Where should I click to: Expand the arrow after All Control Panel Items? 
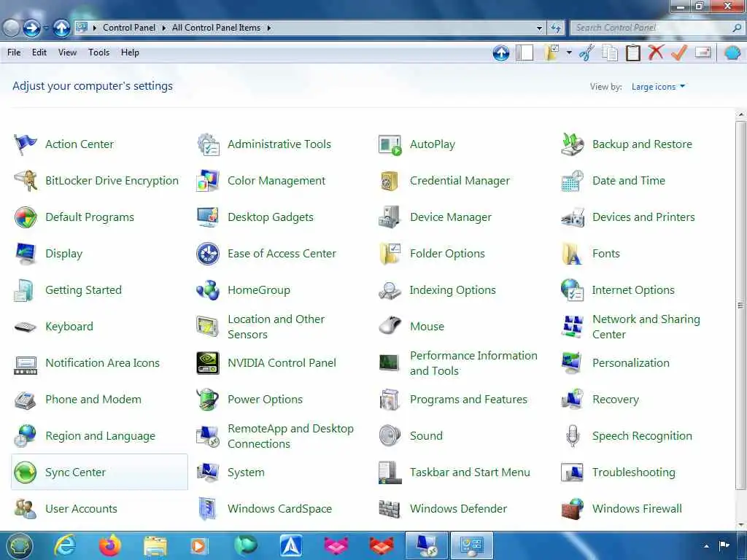click(269, 28)
